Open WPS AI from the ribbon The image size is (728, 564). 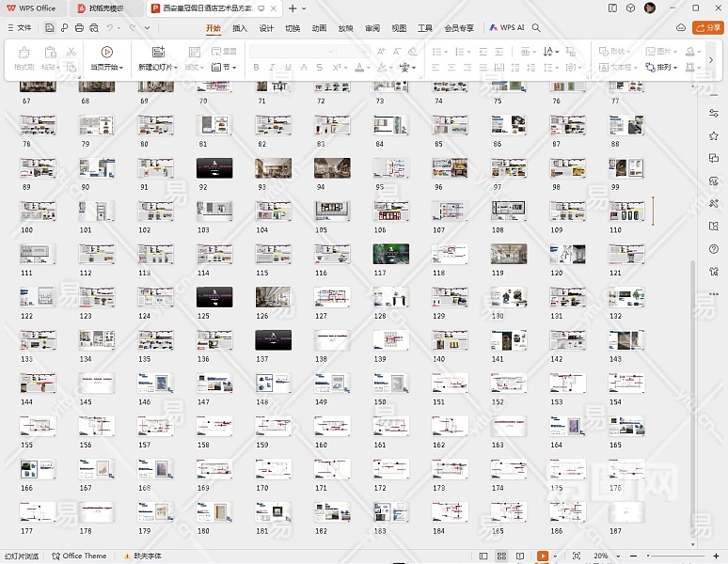tap(505, 28)
